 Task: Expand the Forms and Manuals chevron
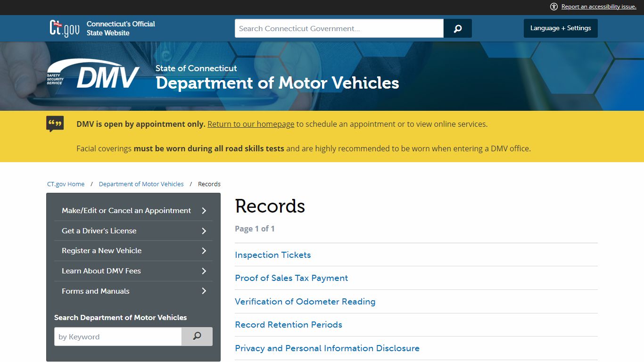[x=204, y=291]
